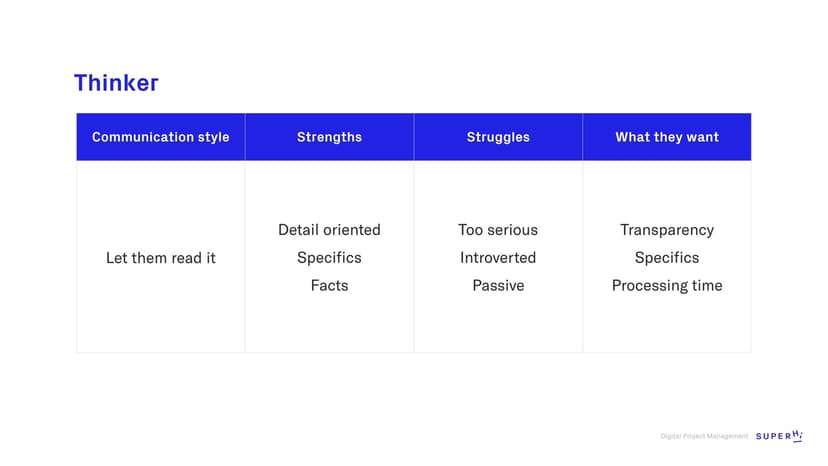The width and height of the screenshot is (828, 466).
Task: Click the header divider between Strengths and Struggles
Action: (x=414, y=137)
